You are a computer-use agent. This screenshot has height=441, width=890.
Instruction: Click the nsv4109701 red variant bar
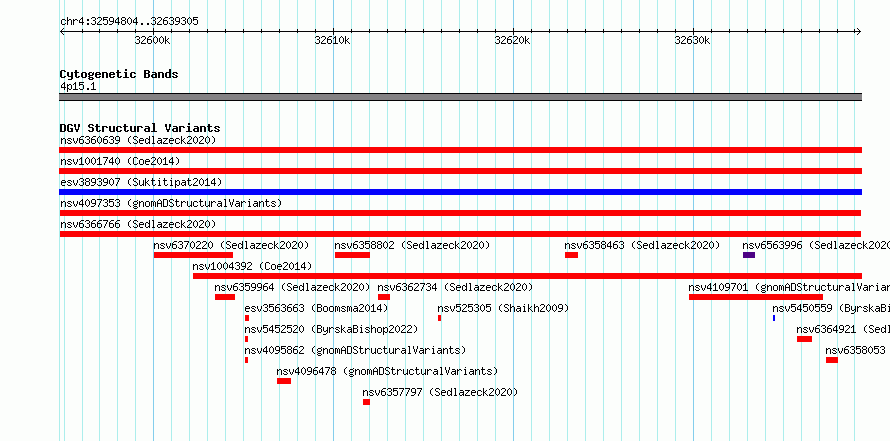tap(756, 297)
